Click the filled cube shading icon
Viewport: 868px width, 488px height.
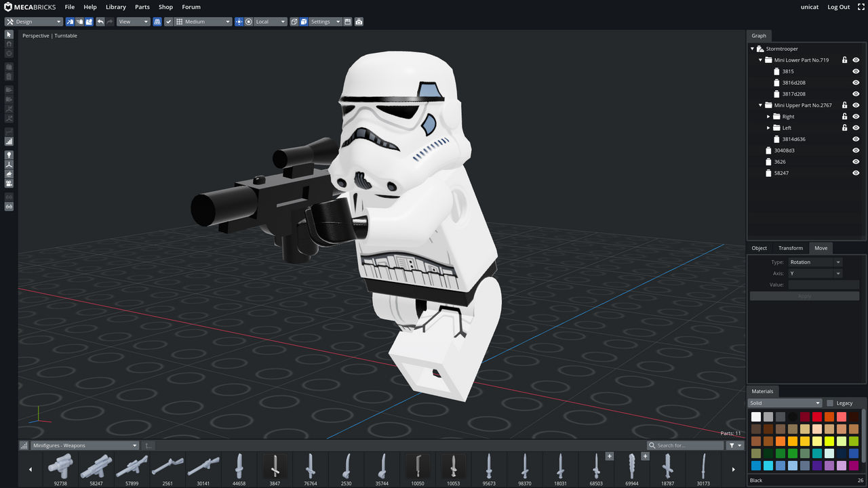(304, 22)
